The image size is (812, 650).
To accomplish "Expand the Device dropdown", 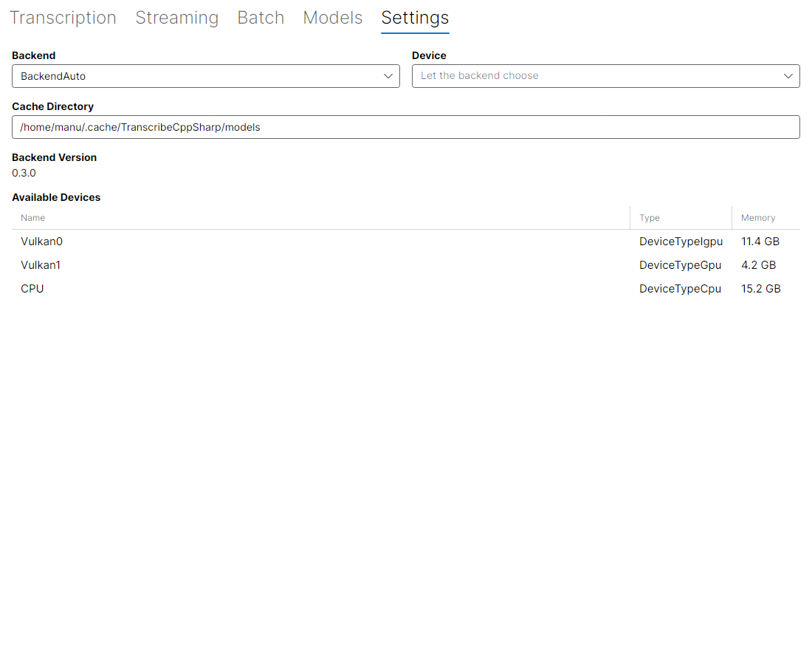I will point(606,76).
